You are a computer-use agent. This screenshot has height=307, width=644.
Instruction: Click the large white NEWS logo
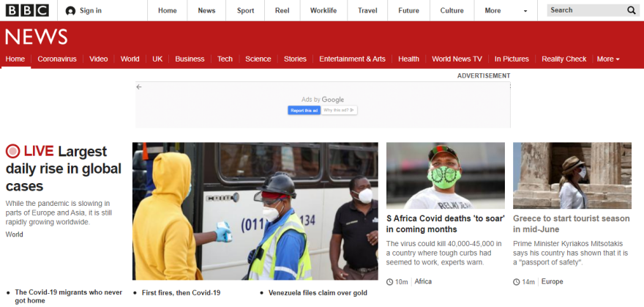36,37
